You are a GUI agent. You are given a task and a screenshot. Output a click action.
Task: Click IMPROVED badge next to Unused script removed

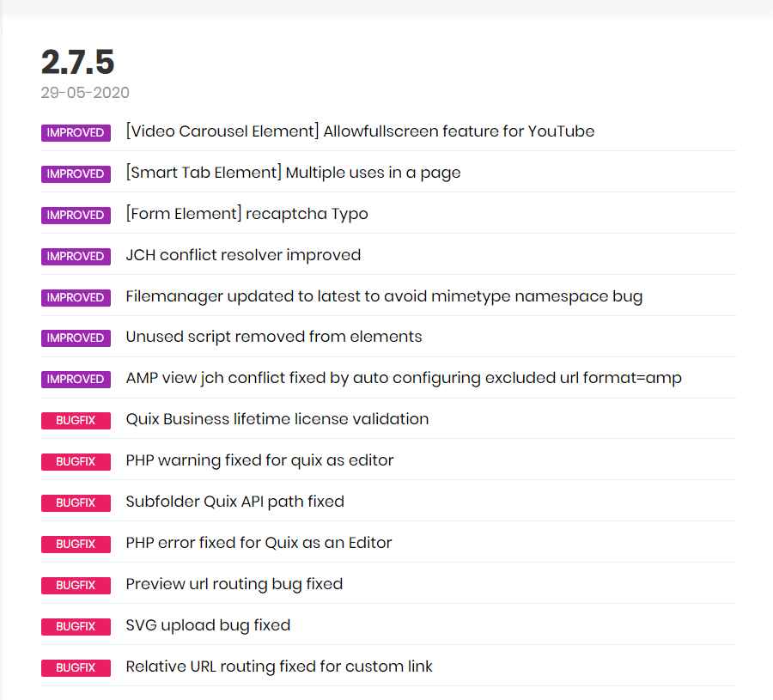click(x=76, y=338)
